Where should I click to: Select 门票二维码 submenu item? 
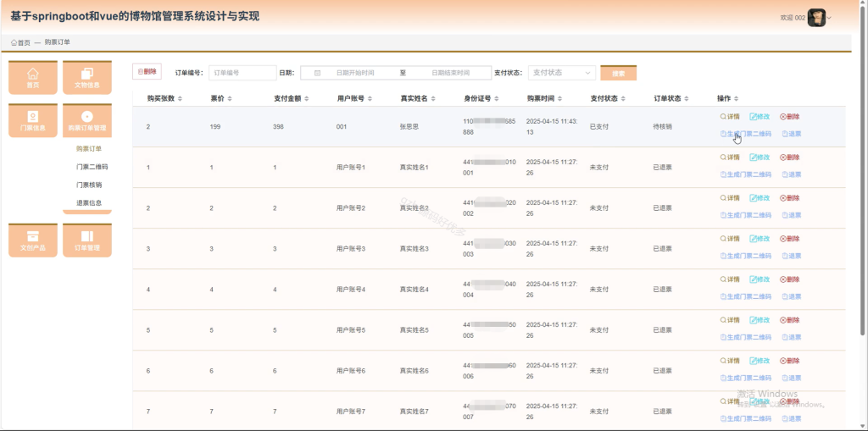92,167
